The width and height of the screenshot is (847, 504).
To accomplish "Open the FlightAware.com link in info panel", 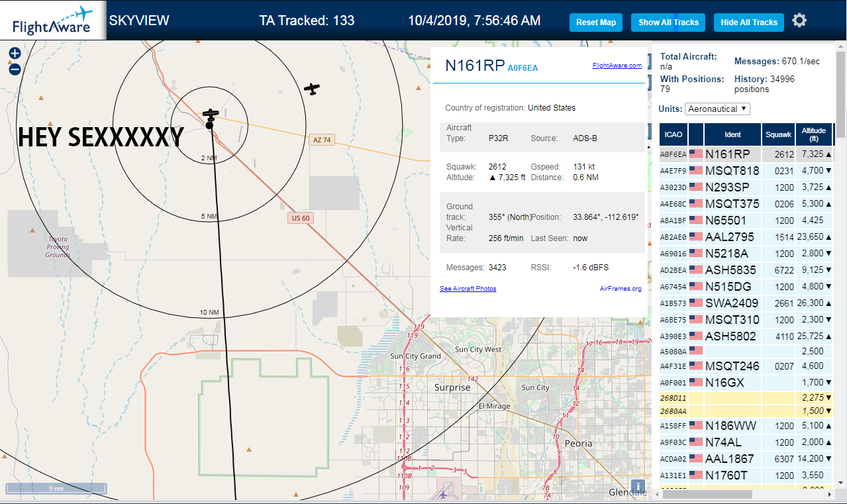I will coord(617,66).
